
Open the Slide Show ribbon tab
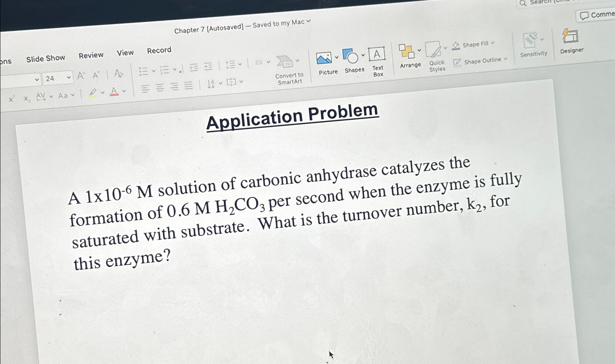coord(46,58)
